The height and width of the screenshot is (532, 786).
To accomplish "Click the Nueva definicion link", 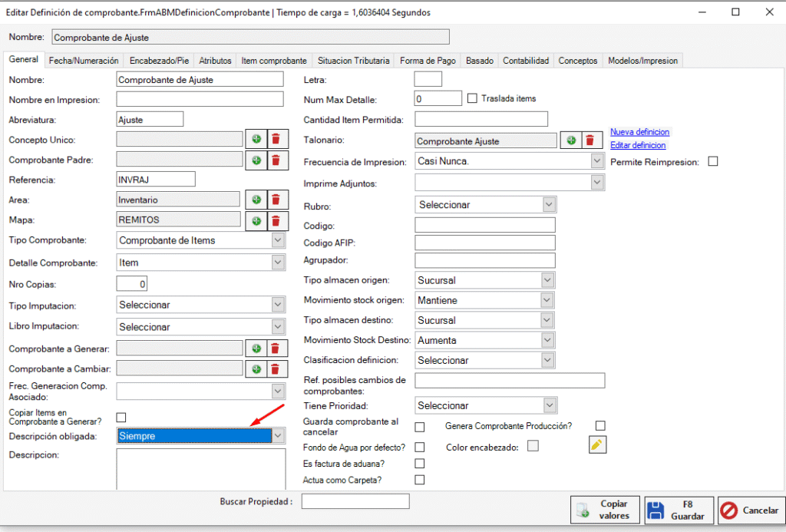I will click(x=639, y=132).
